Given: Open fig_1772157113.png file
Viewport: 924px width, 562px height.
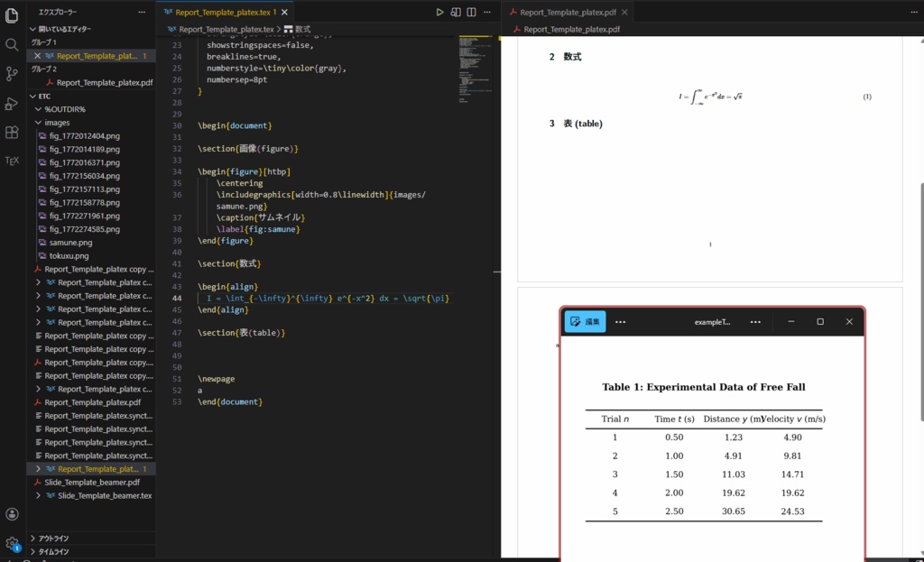Looking at the screenshot, I should click(x=84, y=189).
